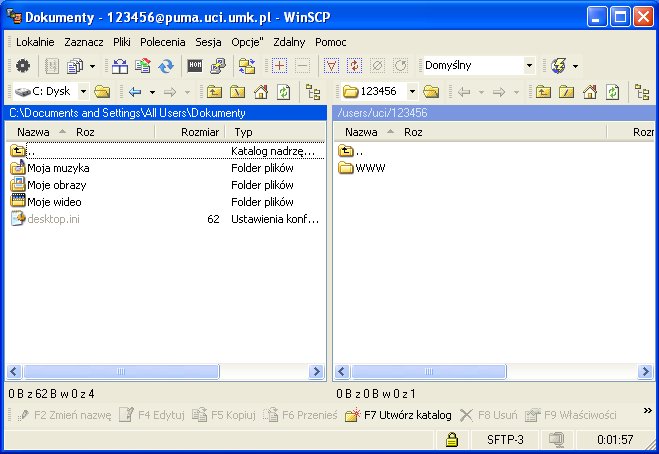Refresh the remote panel
Viewport: 659px width, 454px height.
point(613,92)
